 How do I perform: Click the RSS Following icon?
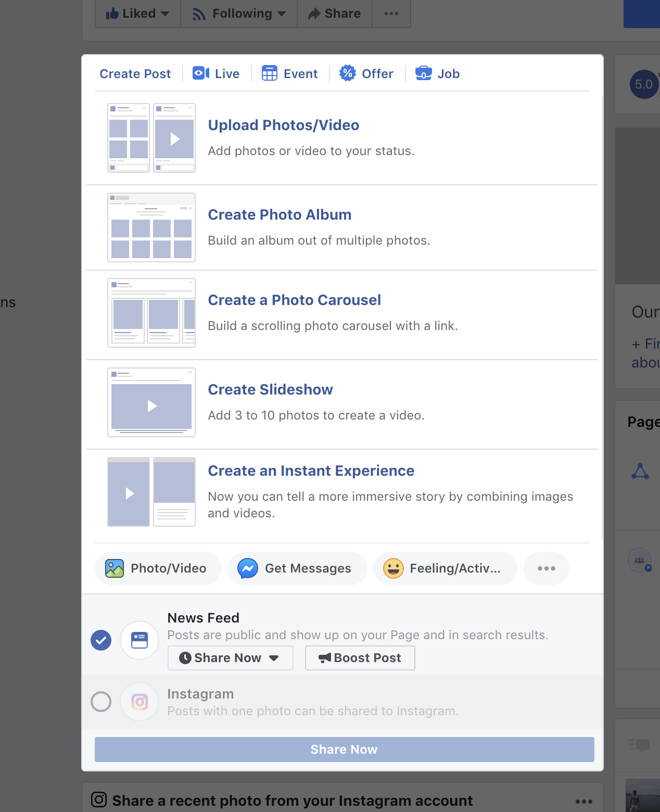click(199, 14)
